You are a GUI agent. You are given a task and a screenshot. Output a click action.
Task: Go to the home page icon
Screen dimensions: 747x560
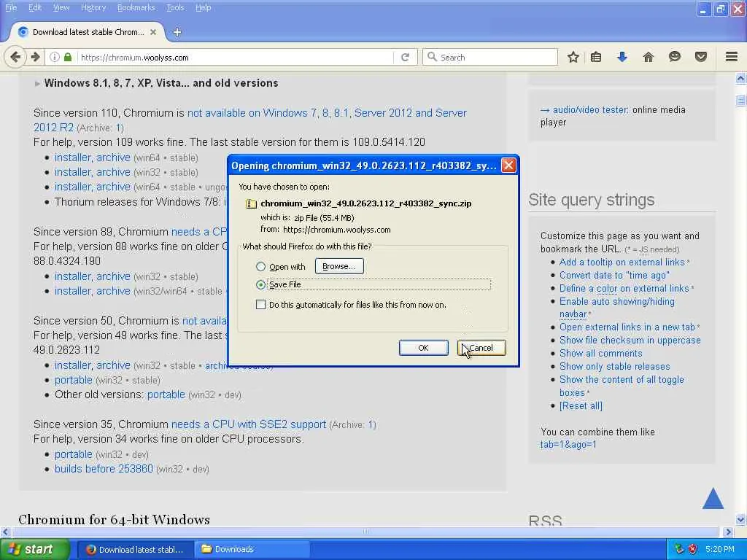coord(648,57)
